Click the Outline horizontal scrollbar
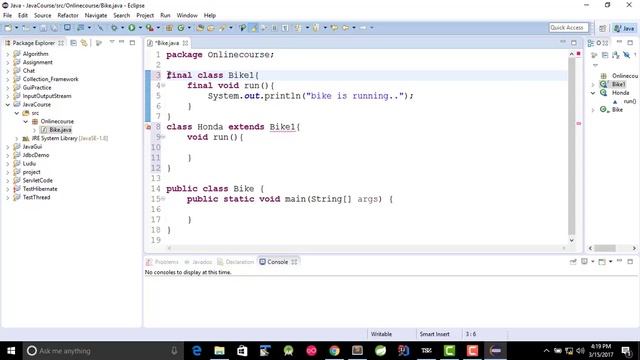The image size is (640, 360). pos(604,248)
